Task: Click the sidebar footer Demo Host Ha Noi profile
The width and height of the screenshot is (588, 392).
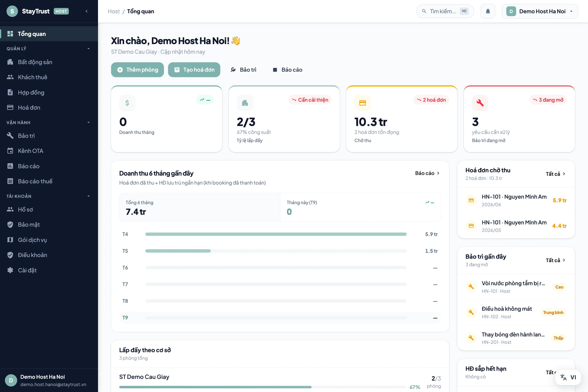Action: [49, 380]
